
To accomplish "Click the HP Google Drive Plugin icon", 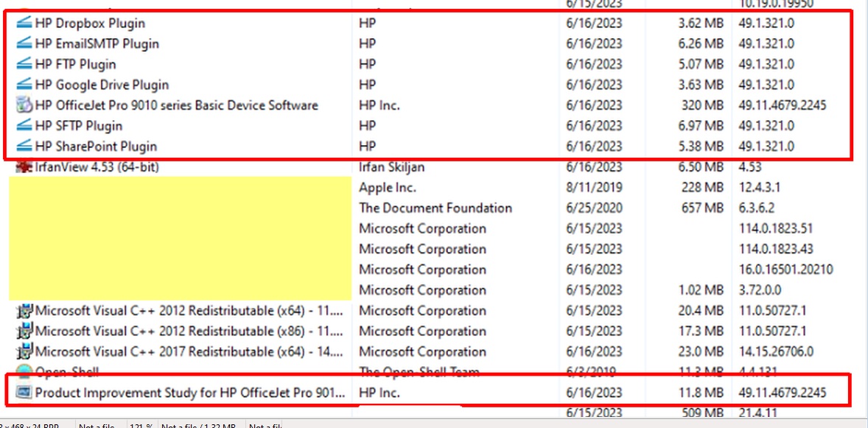I will pos(24,85).
